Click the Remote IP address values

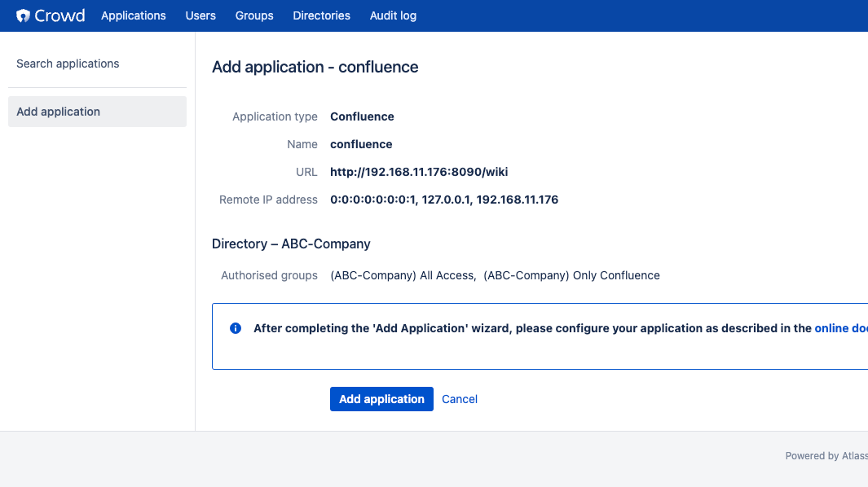(x=444, y=200)
